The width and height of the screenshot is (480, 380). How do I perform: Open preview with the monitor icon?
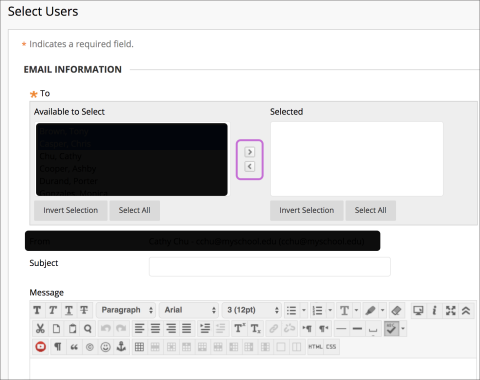(x=418, y=311)
